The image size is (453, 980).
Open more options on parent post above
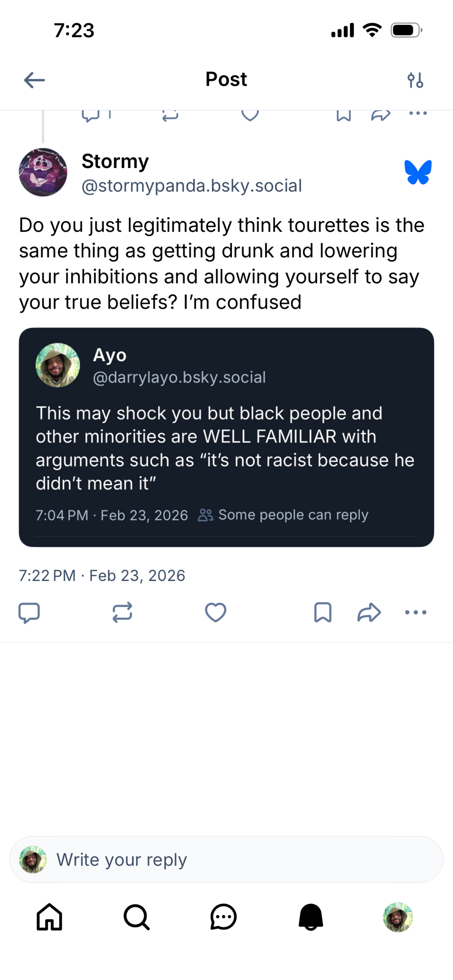tap(418, 114)
